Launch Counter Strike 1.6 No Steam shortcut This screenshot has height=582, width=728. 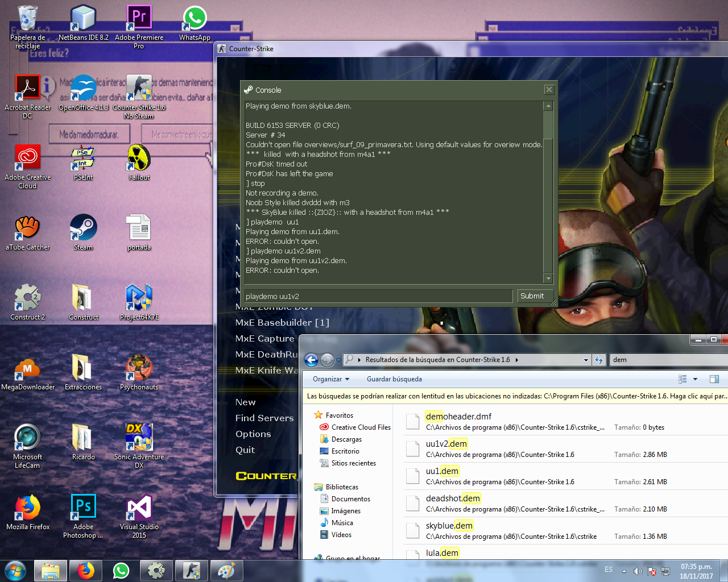click(x=139, y=97)
